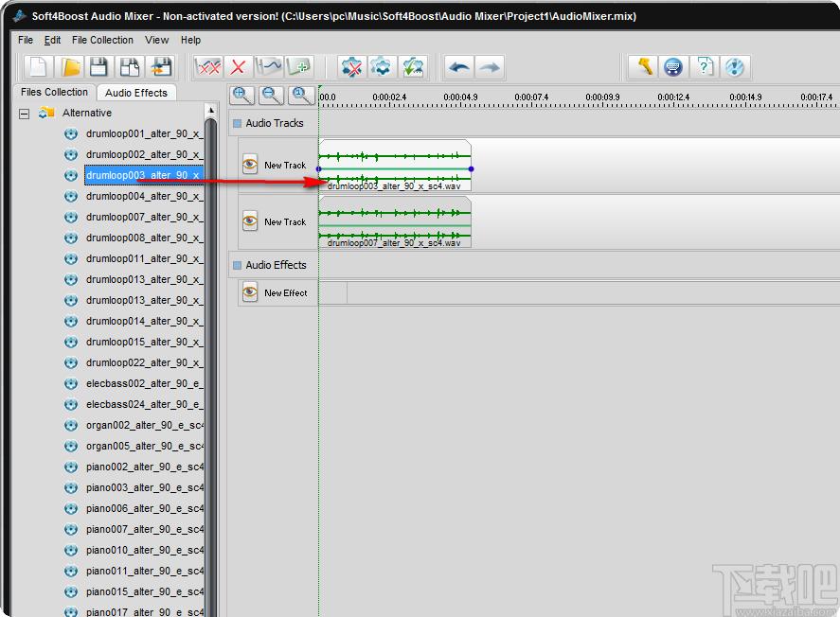Collapse the Audio Tracks section

(x=237, y=123)
